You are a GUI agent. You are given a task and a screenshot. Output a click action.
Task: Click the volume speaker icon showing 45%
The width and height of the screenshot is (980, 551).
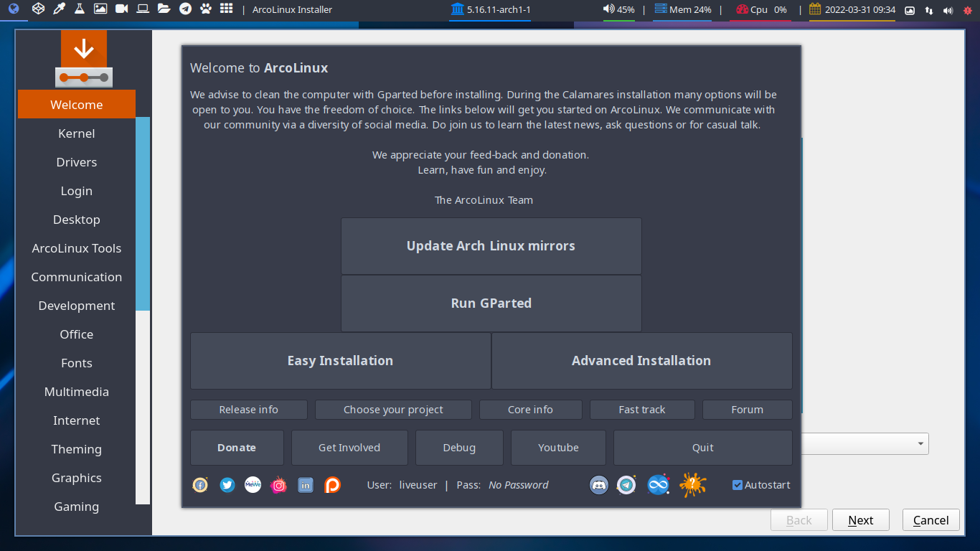[x=608, y=9]
